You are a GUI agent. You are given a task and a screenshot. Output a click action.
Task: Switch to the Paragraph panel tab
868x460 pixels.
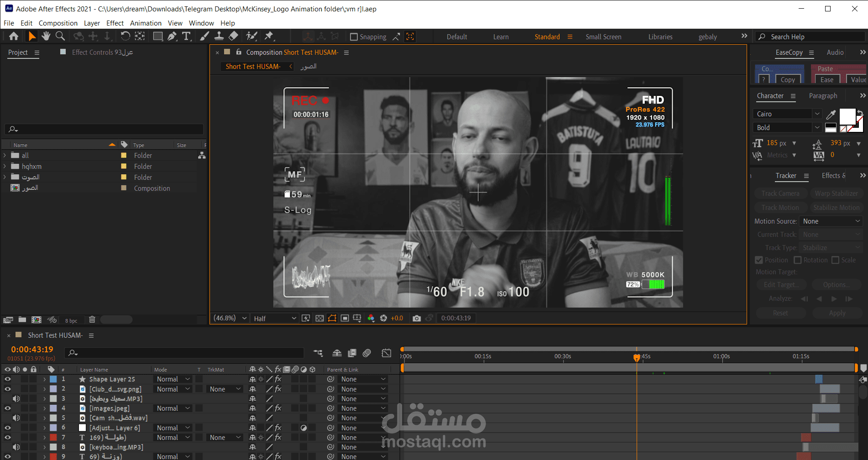coord(823,96)
